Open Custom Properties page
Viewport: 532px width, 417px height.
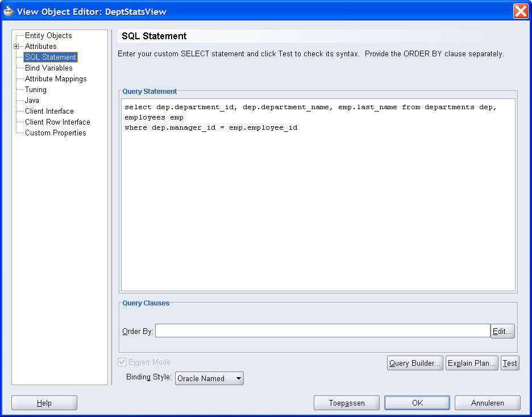click(x=55, y=133)
